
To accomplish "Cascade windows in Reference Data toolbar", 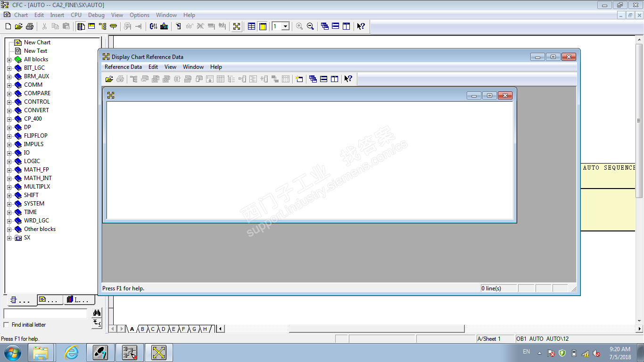I will tap(313, 79).
